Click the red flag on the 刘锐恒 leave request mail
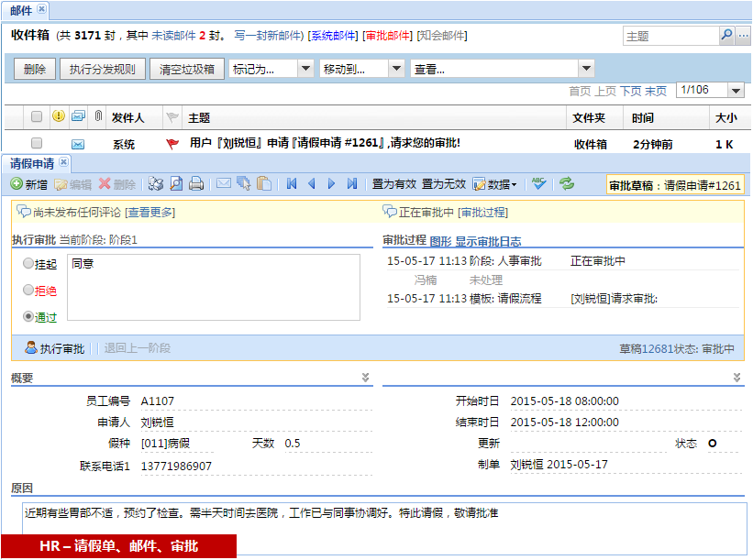This screenshot has width=753, height=560. point(172,144)
